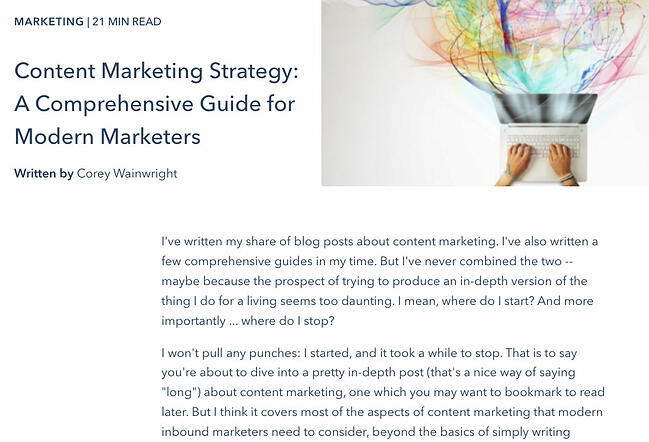Screen dimensions: 649x442
Task: Click the author name Corey Wainwright
Action: point(127,173)
